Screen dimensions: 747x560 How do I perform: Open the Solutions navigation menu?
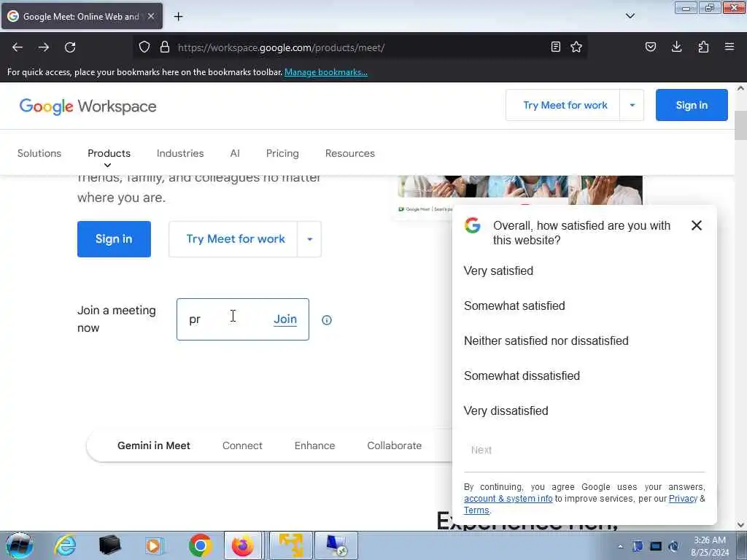[39, 153]
